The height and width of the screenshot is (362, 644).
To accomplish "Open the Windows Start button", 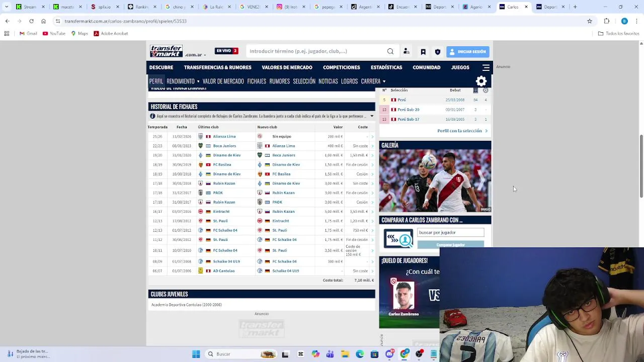I will 196,354.
